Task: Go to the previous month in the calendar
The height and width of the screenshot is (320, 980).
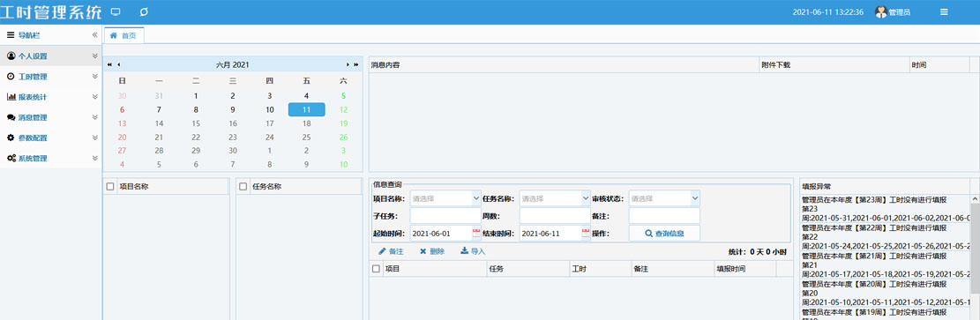Action: point(119,64)
